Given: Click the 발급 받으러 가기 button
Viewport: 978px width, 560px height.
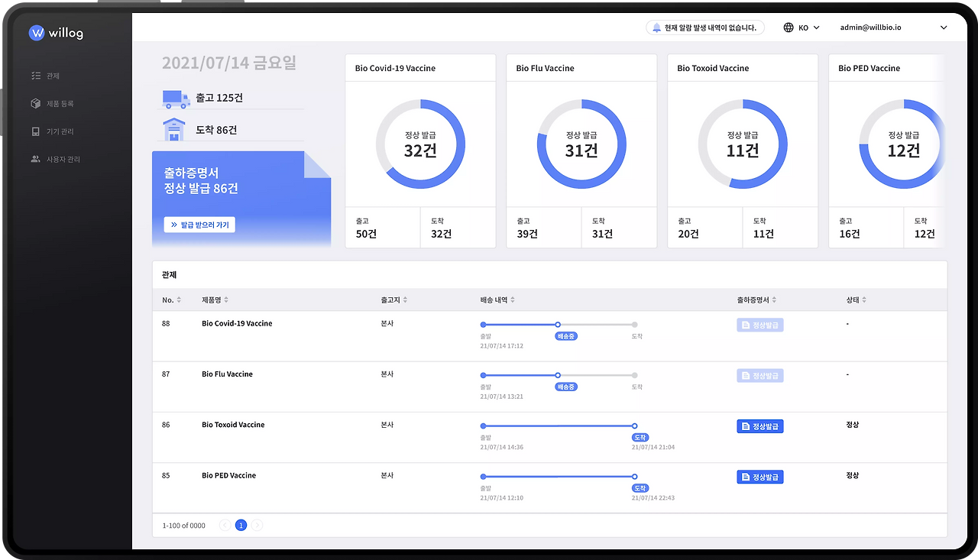Looking at the screenshot, I should (199, 225).
